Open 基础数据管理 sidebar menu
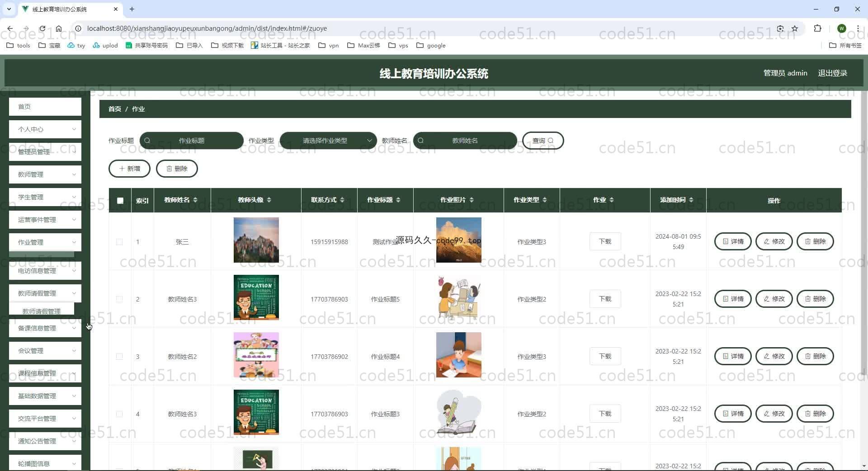 (45, 396)
